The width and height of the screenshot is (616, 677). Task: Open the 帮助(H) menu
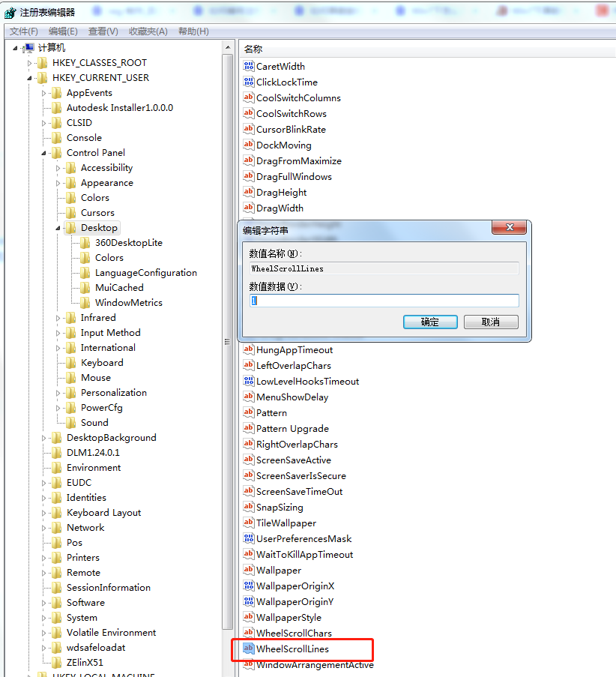193,31
